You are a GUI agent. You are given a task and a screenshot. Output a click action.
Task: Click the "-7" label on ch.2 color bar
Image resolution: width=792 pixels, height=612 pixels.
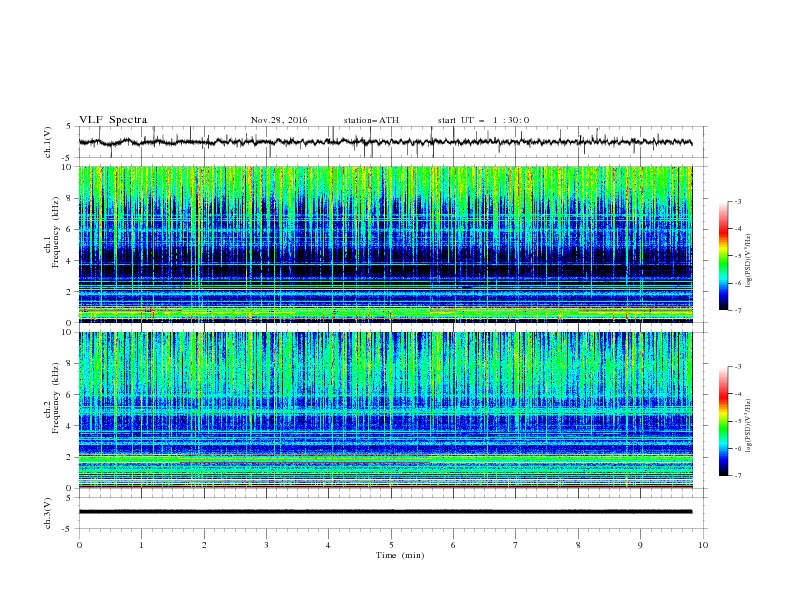pos(738,476)
